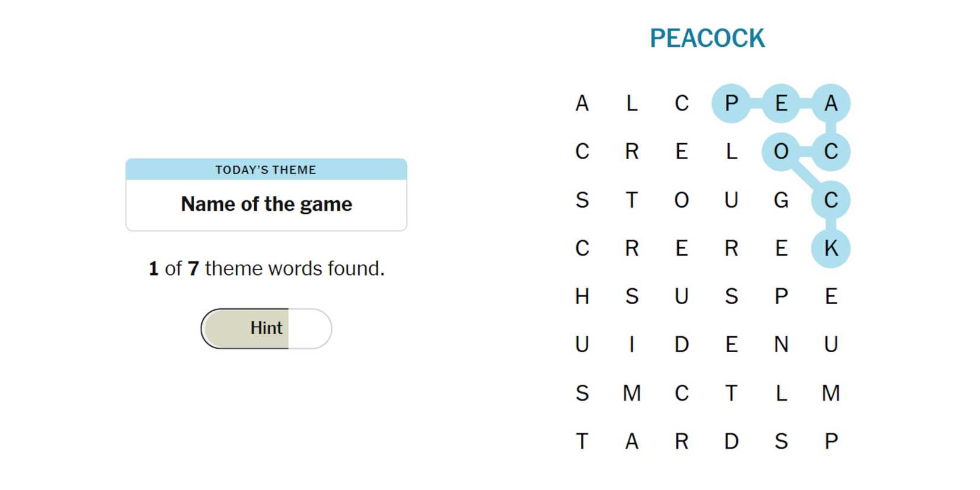Tap the bottom-left corner letter T
The height and width of the screenshot is (490, 980).
click(582, 441)
